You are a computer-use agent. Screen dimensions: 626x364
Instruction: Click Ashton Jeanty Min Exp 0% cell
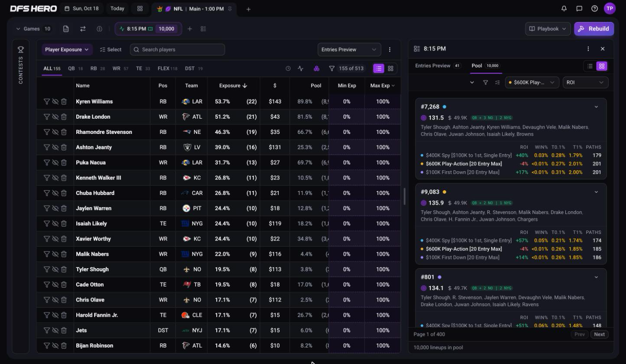point(346,147)
